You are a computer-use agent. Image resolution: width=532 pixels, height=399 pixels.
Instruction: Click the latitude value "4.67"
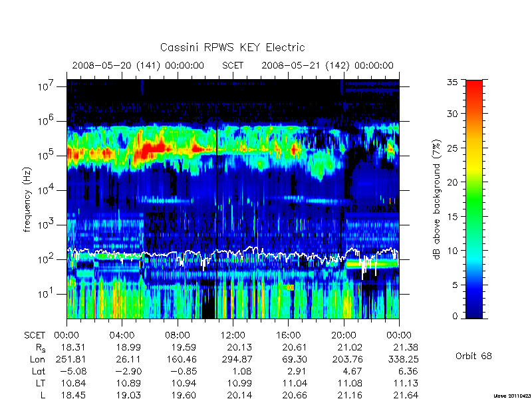(353, 371)
